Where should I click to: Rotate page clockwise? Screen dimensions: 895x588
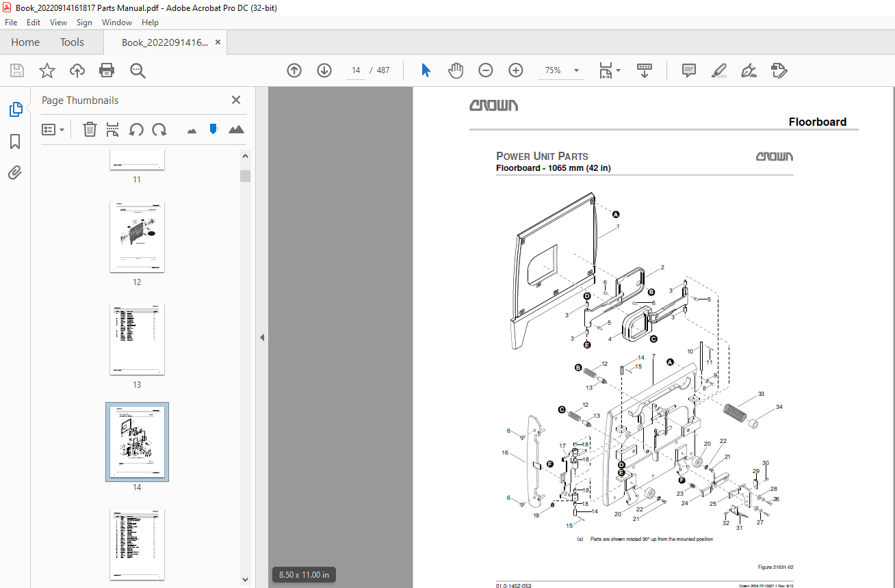click(x=159, y=129)
